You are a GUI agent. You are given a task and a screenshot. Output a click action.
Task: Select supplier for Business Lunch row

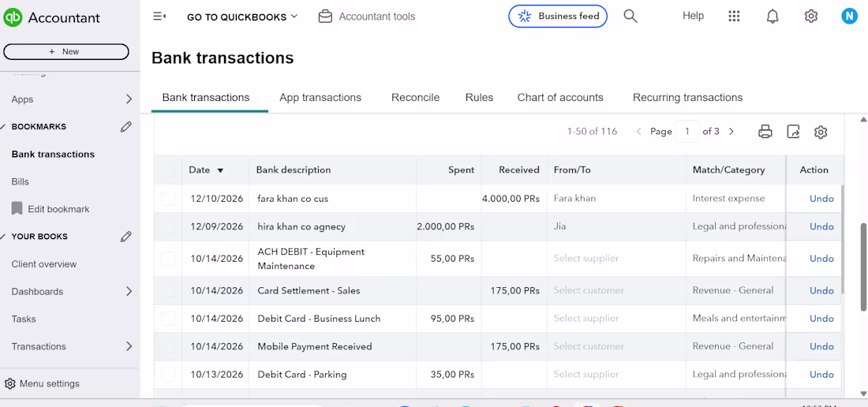click(x=616, y=318)
